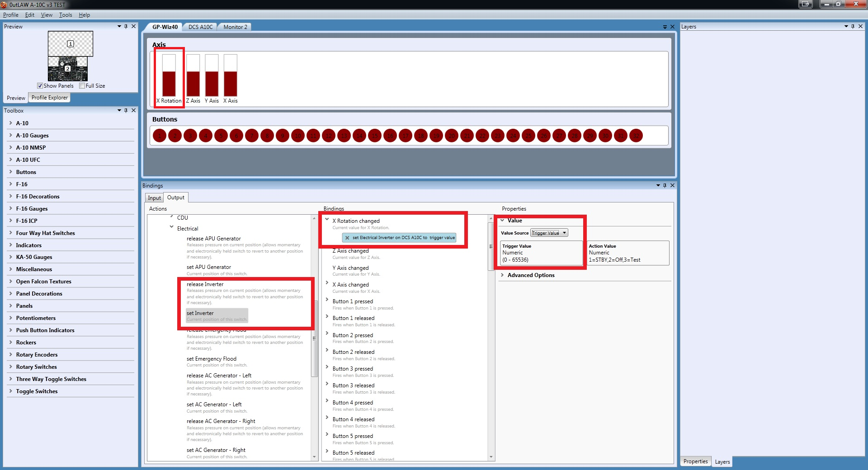
Task: Select monitor 2 in Preview thumbnail
Action: 67,69
